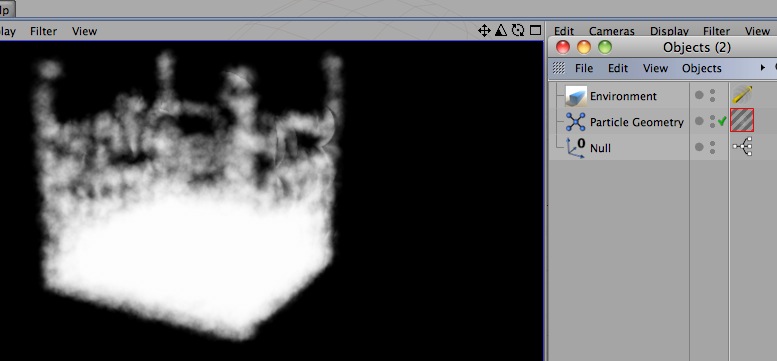Expand the Objects manager menu overflow arrow
This screenshot has width=777, height=361.
coord(763,68)
